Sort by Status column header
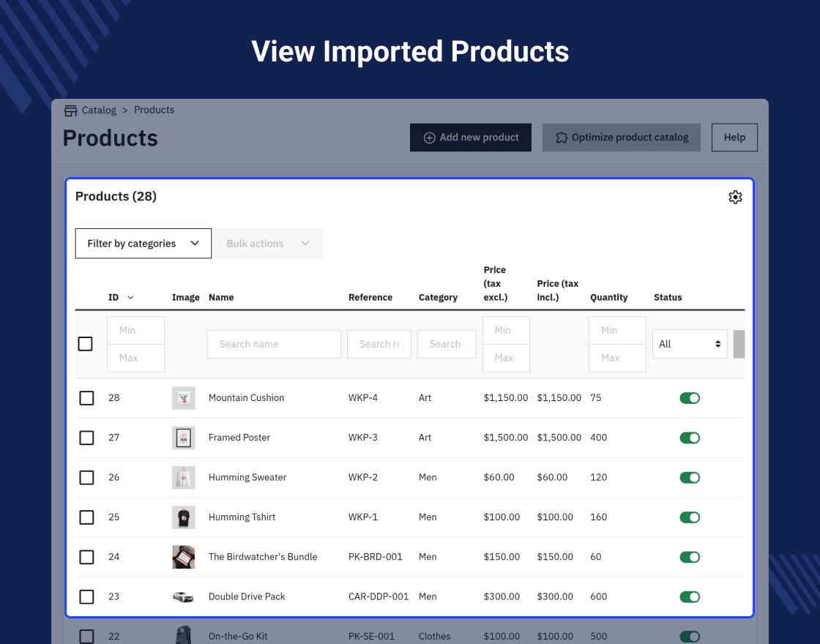This screenshot has height=644, width=820. pos(668,297)
